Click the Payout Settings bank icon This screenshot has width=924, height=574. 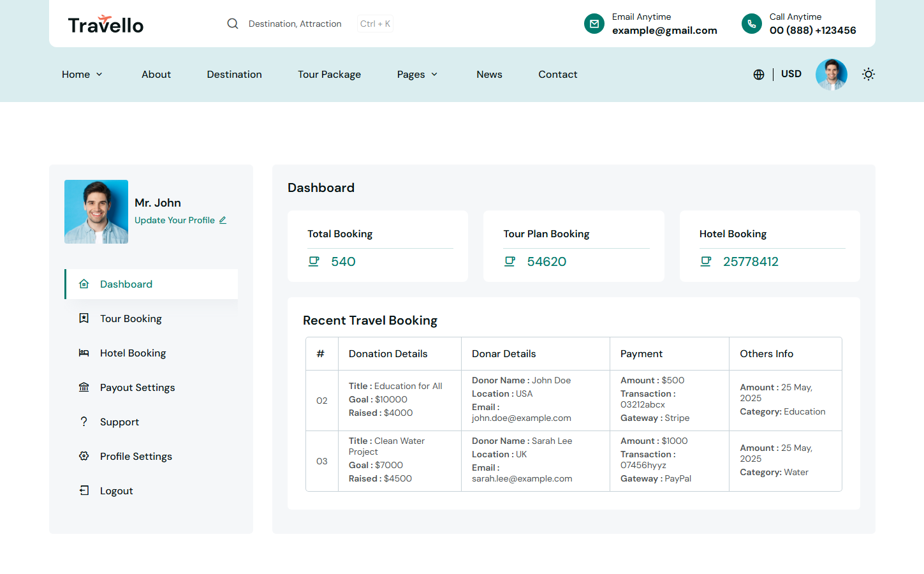[x=84, y=387]
